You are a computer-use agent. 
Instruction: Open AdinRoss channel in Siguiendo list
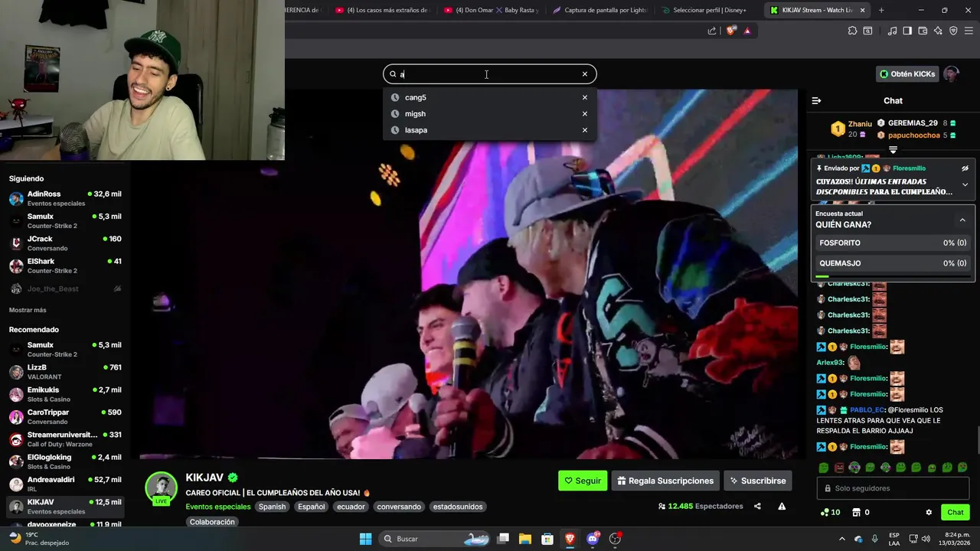point(65,198)
